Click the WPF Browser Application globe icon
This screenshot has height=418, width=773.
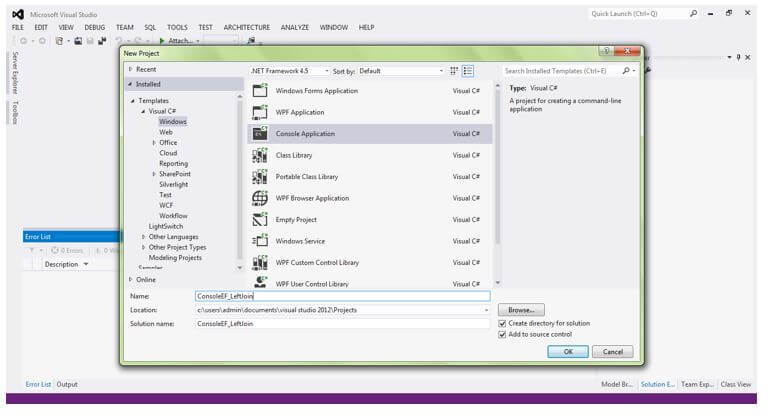pos(260,198)
